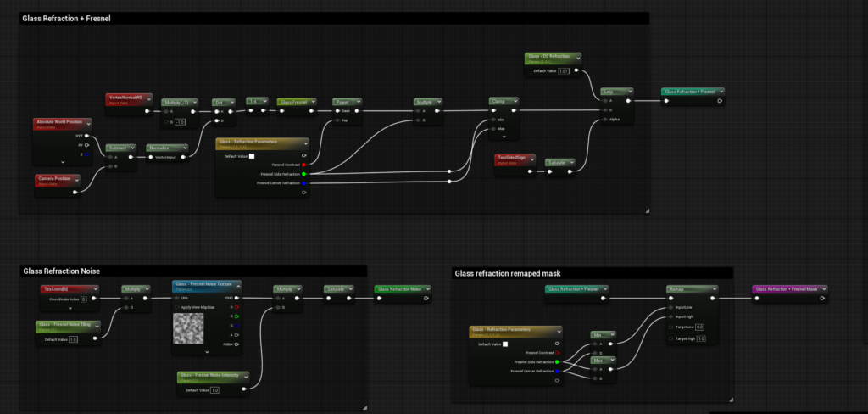Select the Glass Refraction Noise comment title
The image size is (868, 414).
pyautogui.click(x=62, y=271)
